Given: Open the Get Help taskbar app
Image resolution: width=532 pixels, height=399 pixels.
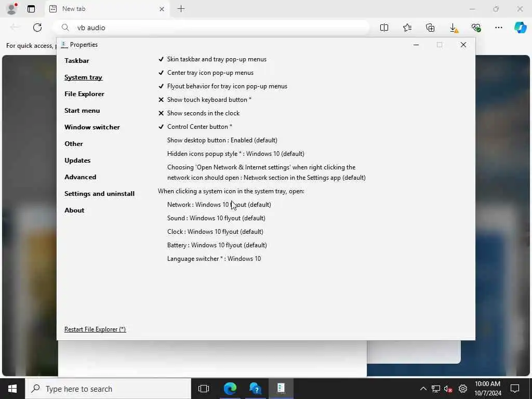Looking at the screenshot, I should click(x=255, y=389).
